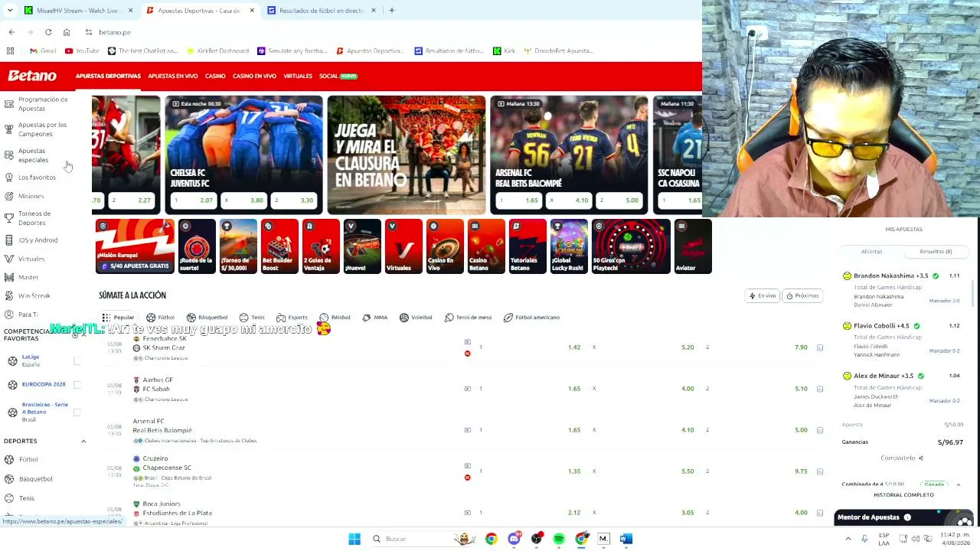Click the Misiones trophy icon

[x=9, y=196]
